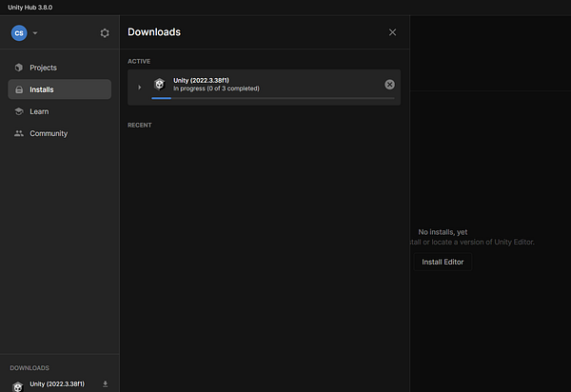
Task: Click the Projects cube icon
Action: 19,68
